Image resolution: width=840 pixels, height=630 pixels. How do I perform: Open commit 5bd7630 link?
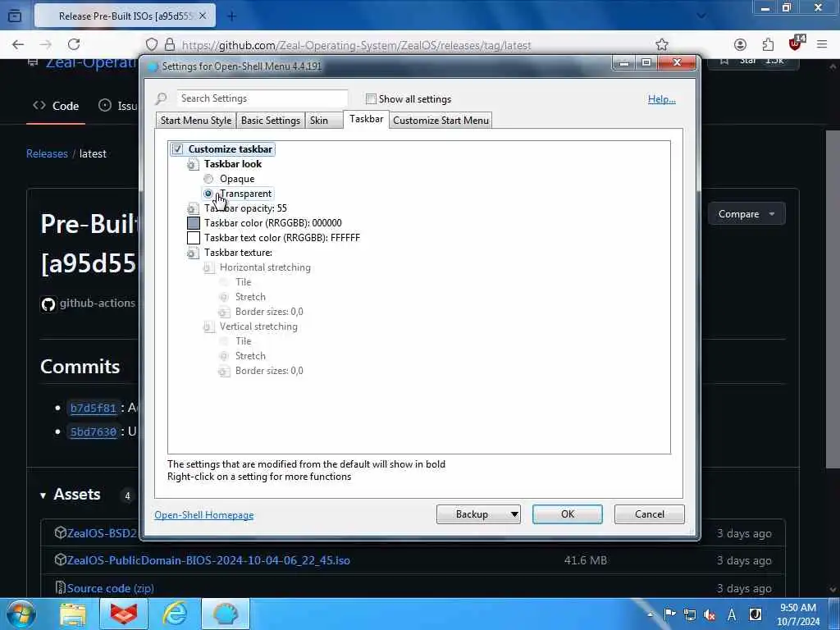tap(94, 431)
